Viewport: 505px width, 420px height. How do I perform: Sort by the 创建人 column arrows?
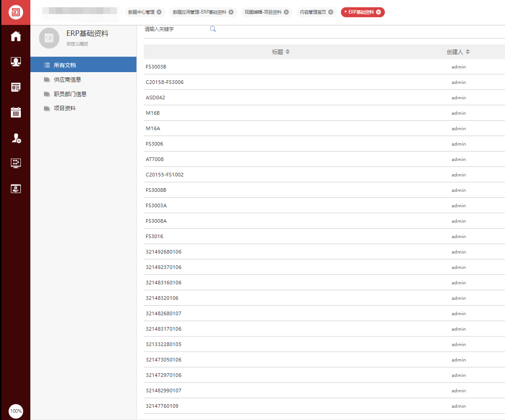468,52
